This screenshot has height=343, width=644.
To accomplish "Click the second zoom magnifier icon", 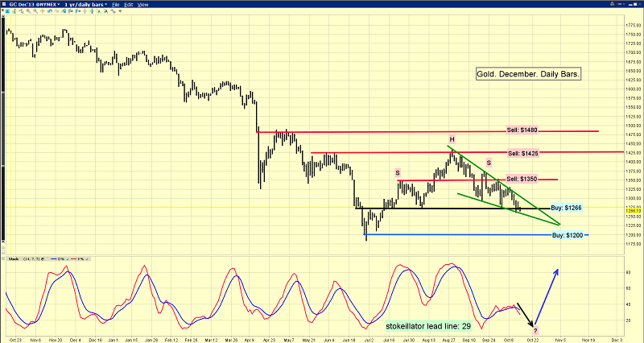I will coord(35,11).
